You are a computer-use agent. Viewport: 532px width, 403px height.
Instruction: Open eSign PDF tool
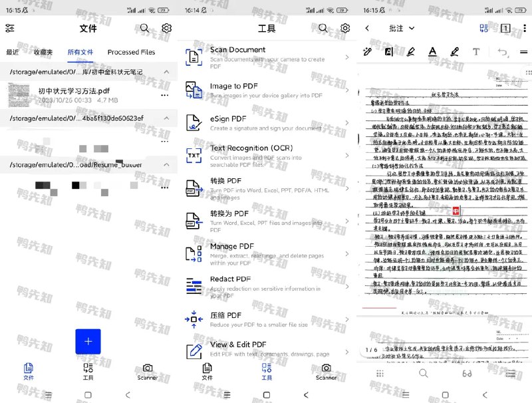click(x=267, y=123)
